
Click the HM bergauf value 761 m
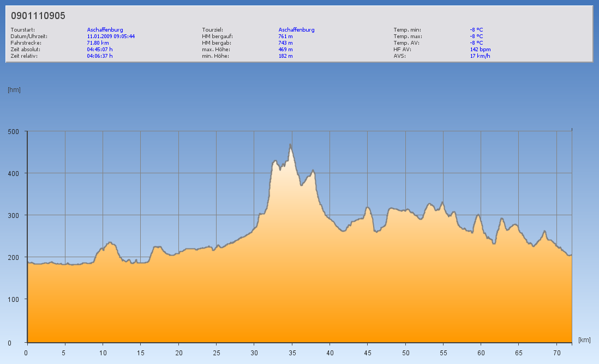[x=285, y=37]
